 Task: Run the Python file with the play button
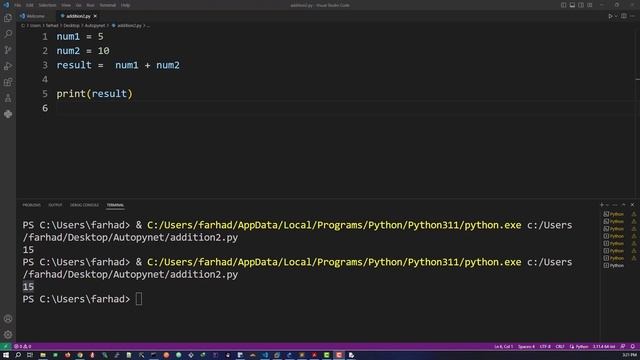pyautogui.click(x=610, y=16)
